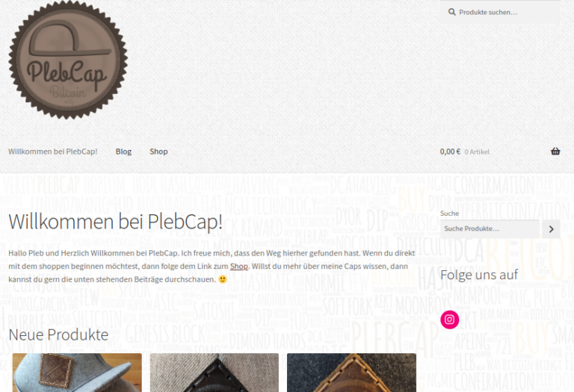The height and width of the screenshot is (392, 574).
Task: Click the 'Folge uns auf' sidebar heading
Action: 479,275
